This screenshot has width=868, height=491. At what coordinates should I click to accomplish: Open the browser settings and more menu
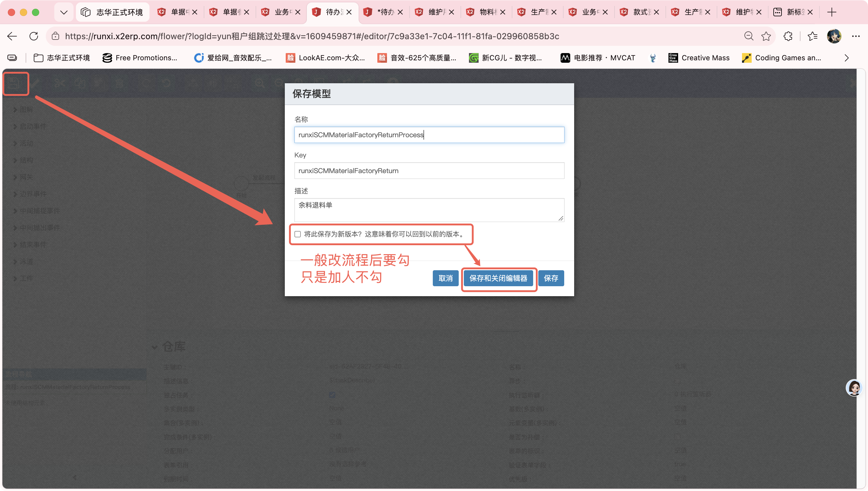tap(856, 36)
